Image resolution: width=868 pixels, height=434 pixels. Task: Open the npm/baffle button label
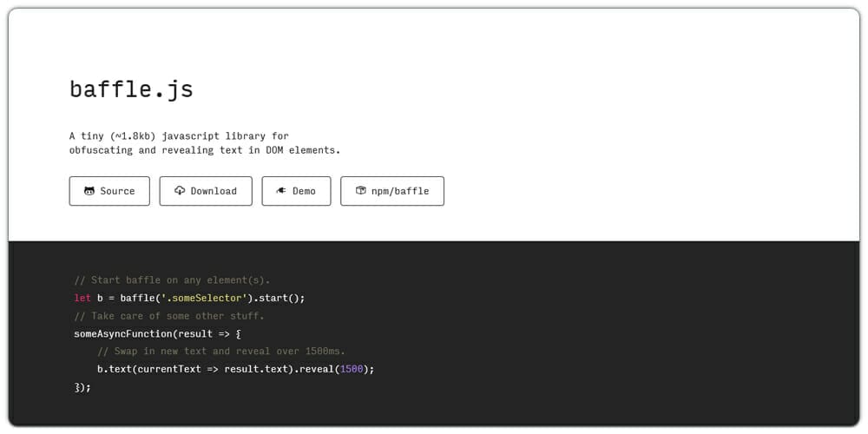(x=400, y=191)
